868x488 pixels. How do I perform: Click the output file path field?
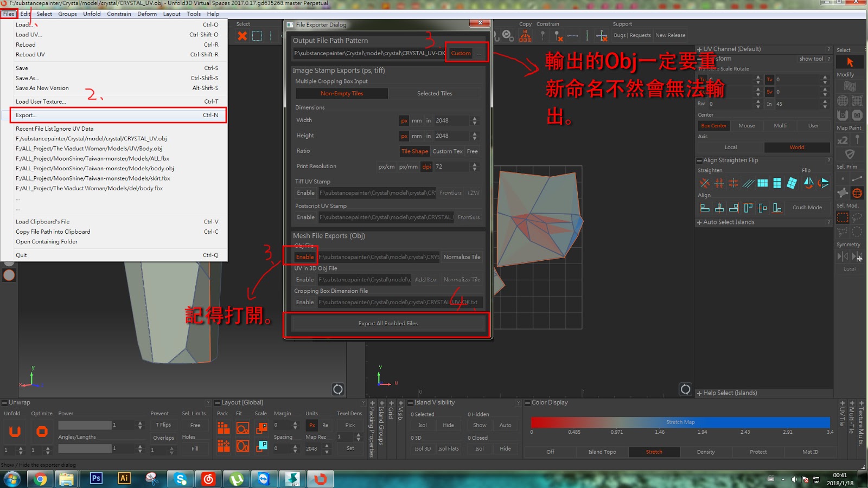point(369,53)
